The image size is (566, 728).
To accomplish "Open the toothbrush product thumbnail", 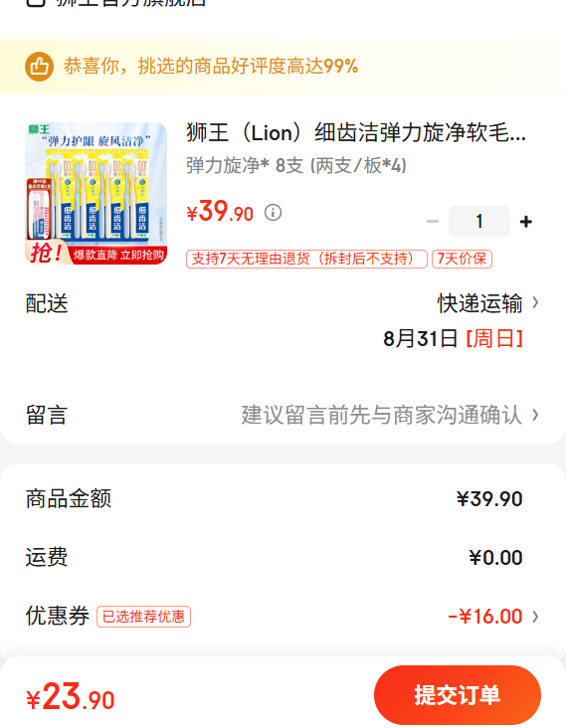I will pyautogui.click(x=95, y=194).
